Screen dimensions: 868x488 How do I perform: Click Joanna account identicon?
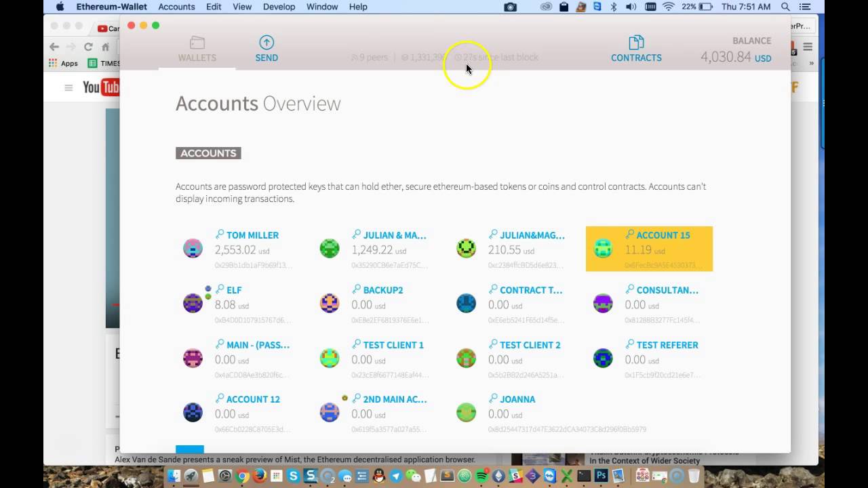point(466,412)
